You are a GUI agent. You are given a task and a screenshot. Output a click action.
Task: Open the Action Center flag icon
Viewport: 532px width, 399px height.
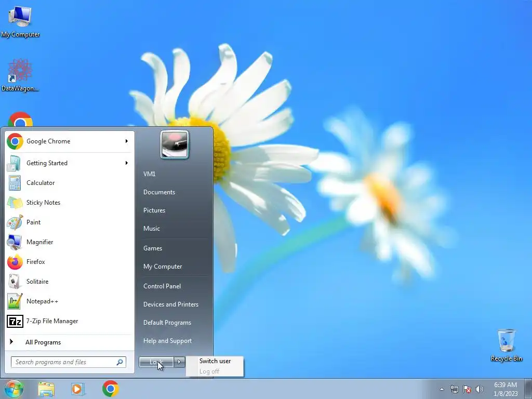click(467, 389)
